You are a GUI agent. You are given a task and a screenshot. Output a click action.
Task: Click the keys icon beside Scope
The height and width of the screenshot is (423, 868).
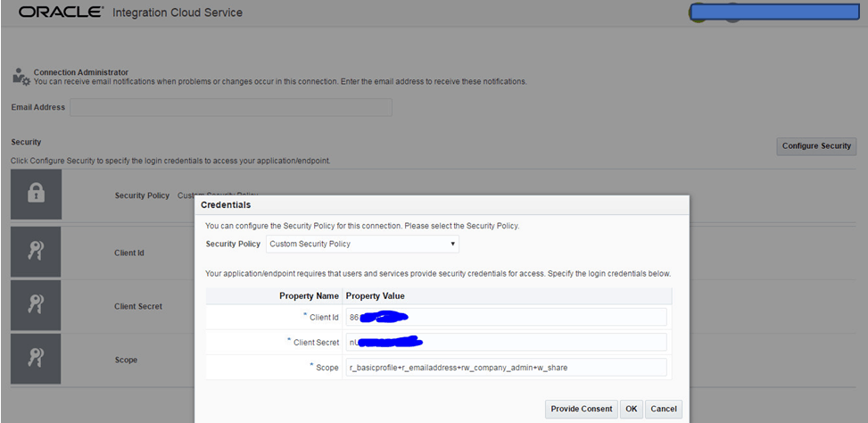36,359
